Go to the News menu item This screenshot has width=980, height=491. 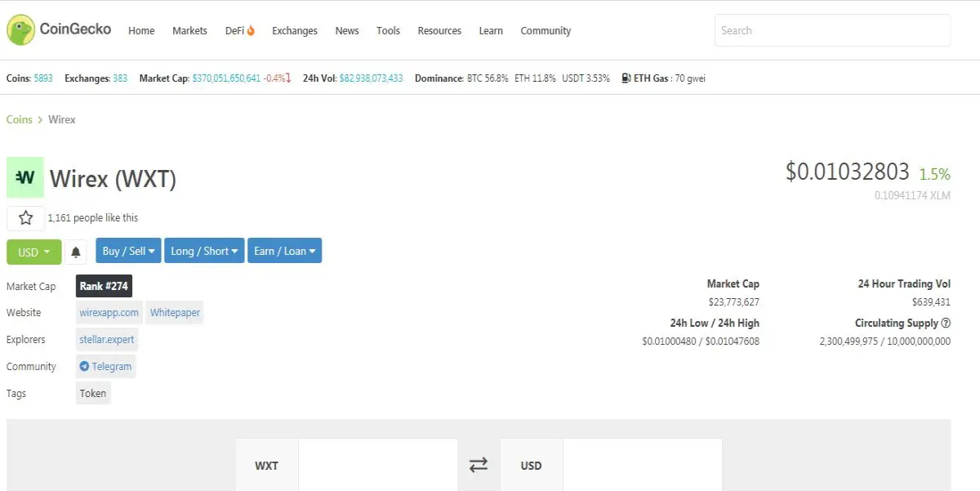click(347, 31)
